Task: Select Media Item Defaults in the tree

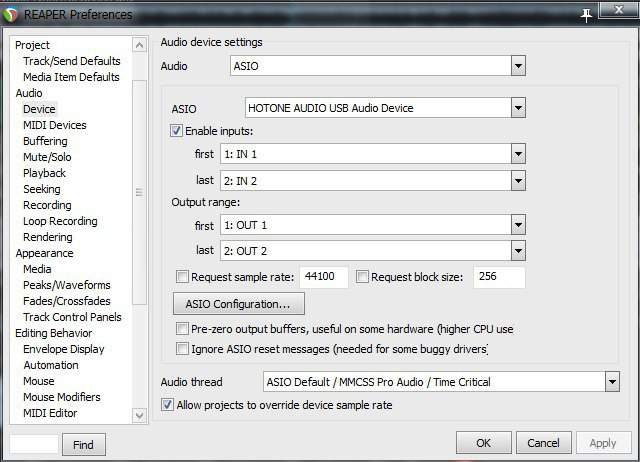Action: coord(71,77)
